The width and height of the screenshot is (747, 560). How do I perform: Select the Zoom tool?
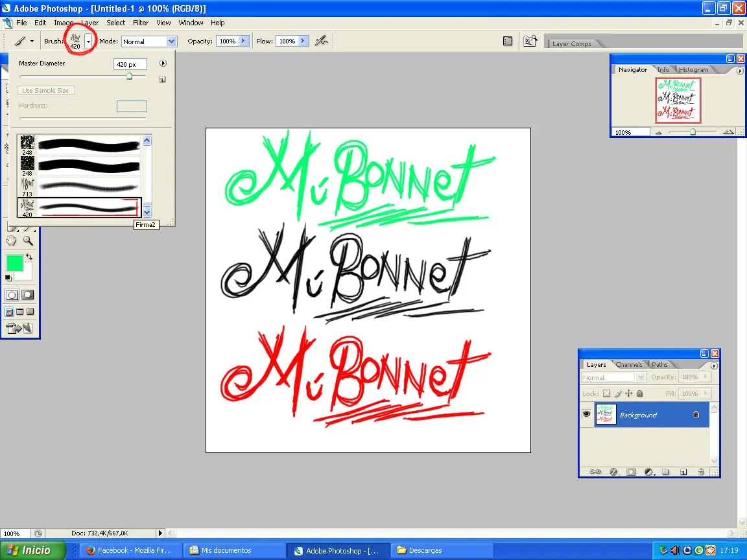(x=27, y=241)
